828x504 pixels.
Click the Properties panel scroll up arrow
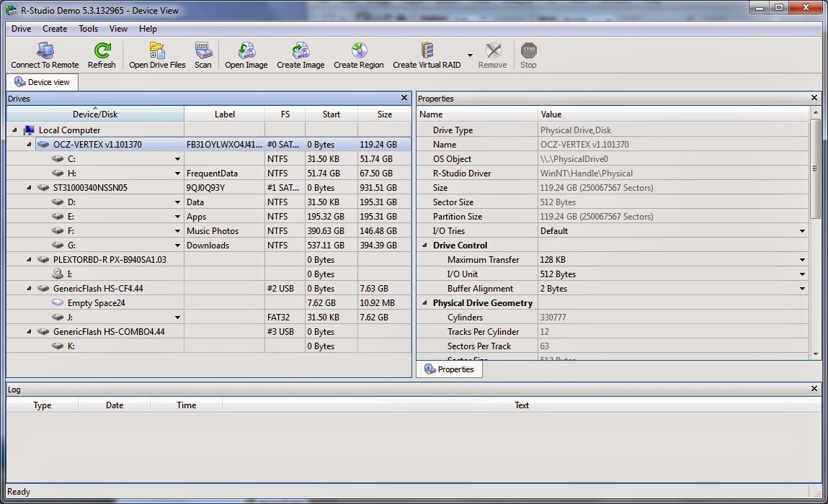pos(815,112)
